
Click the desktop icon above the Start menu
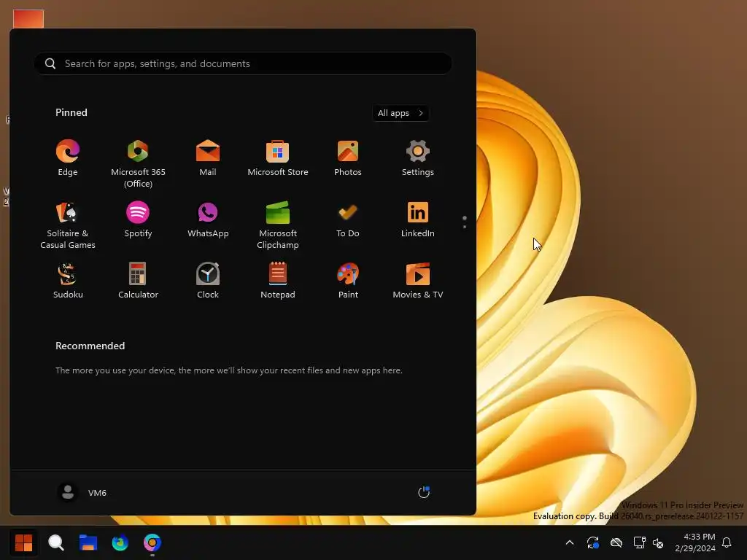click(28, 19)
